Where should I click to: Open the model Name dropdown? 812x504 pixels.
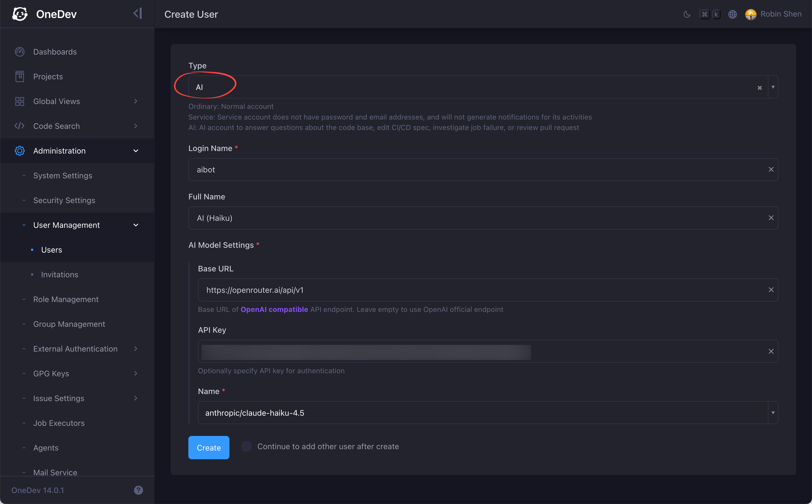pos(773,413)
